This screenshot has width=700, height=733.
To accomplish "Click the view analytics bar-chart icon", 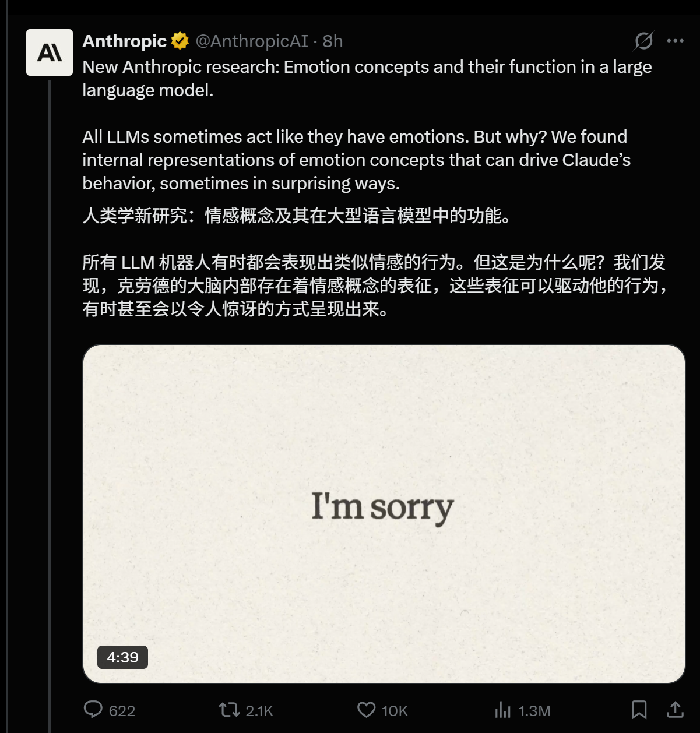I will pos(502,710).
